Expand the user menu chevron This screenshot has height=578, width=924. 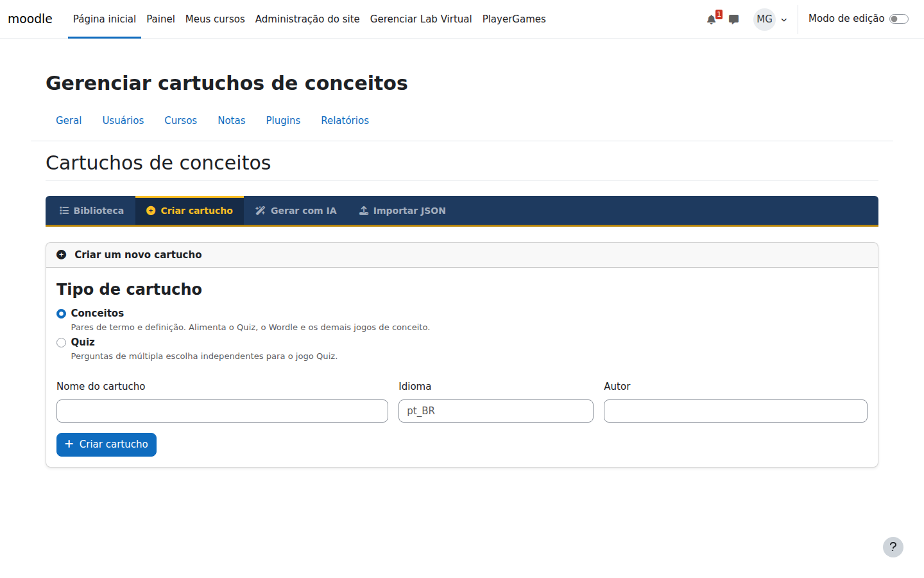click(784, 20)
